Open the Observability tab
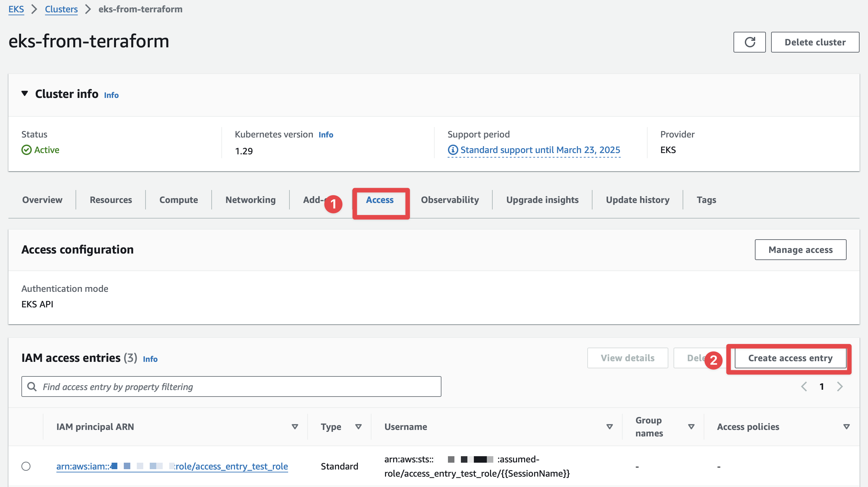This screenshot has width=868, height=487. pos(450,200)
